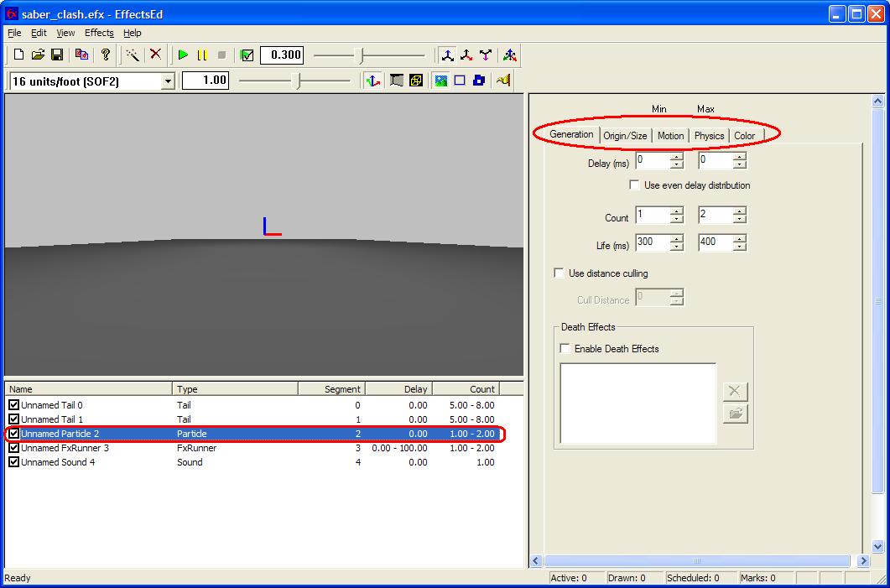
Task: Click the yellow wireframe cube icon
Action: point(416,81)
